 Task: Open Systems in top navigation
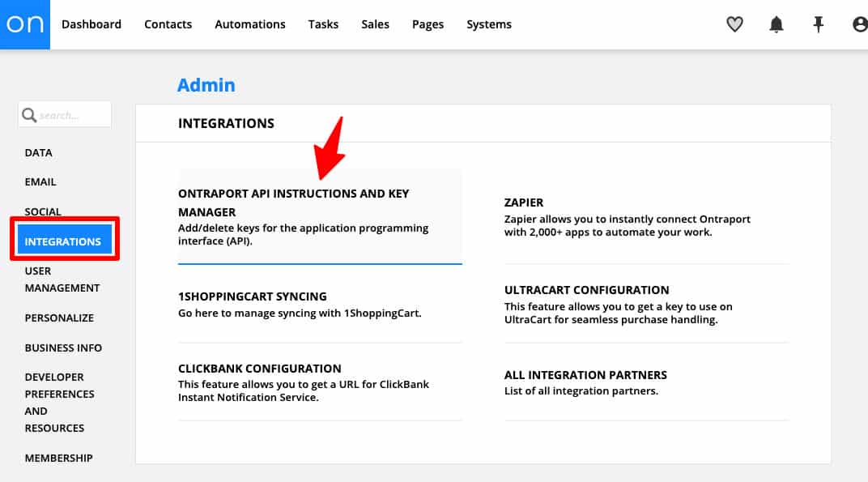click(x=489, y=25)
